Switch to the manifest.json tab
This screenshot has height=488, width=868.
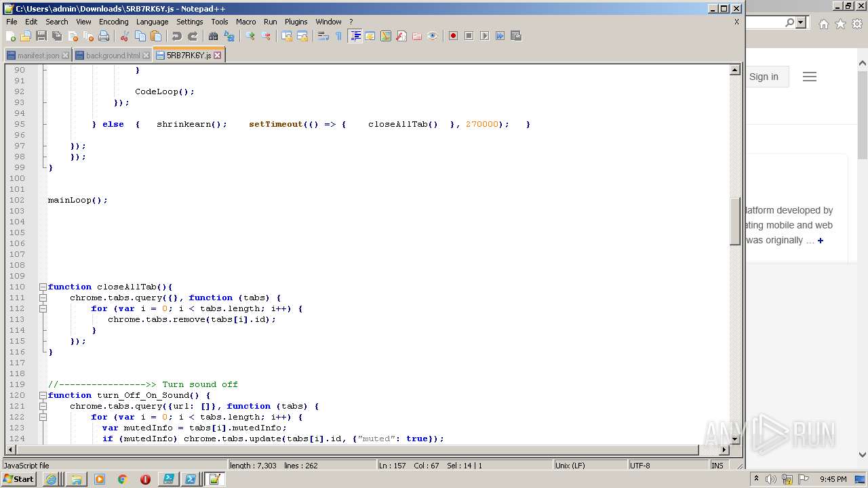(38, 56)
